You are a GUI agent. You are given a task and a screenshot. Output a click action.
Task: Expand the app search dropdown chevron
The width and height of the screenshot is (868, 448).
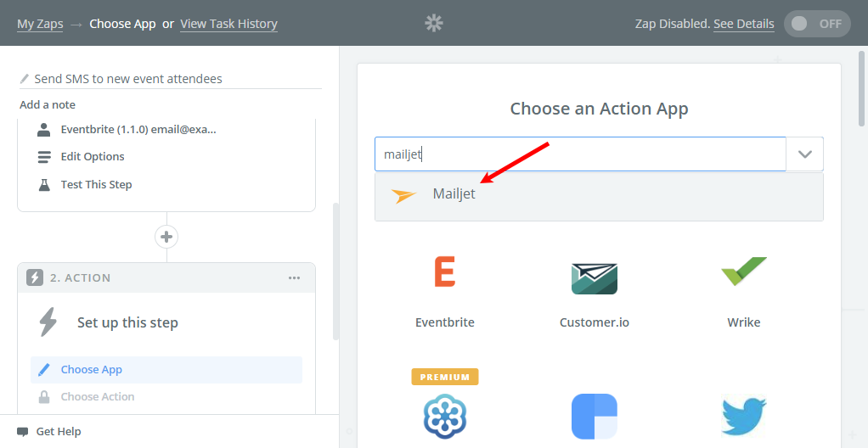pyautogui.click(x=805, y=154)
